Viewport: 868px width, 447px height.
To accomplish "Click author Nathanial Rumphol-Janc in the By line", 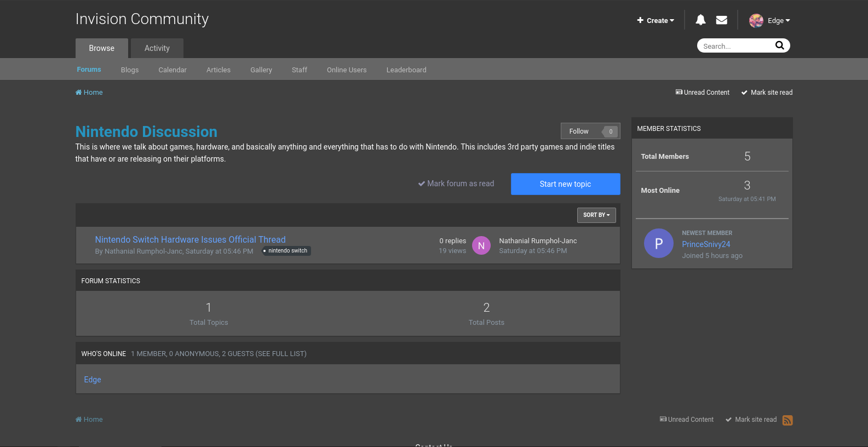I will coord(143,251).
